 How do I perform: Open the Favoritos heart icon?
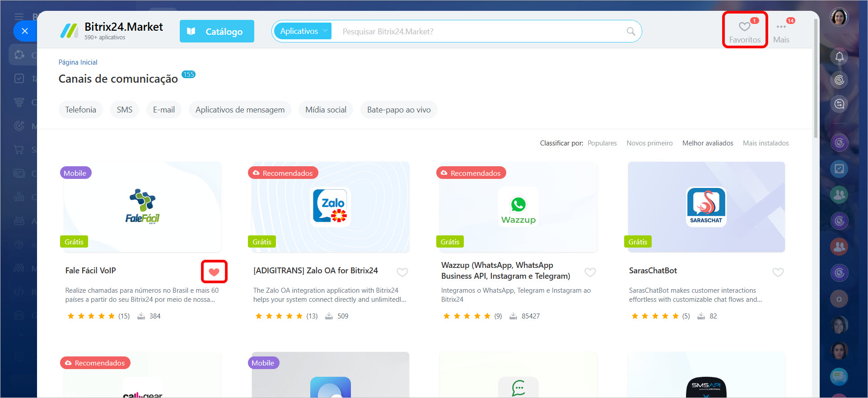(x=745, y=27)
